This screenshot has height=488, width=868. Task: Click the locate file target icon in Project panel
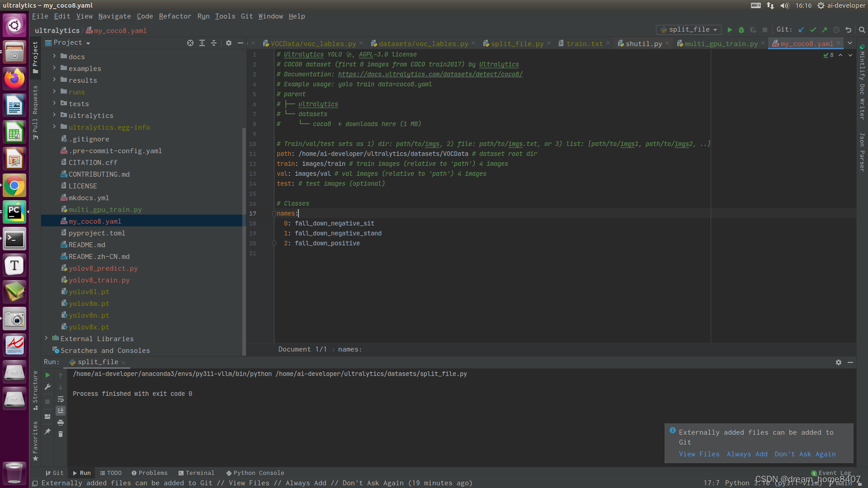(190, 43)
